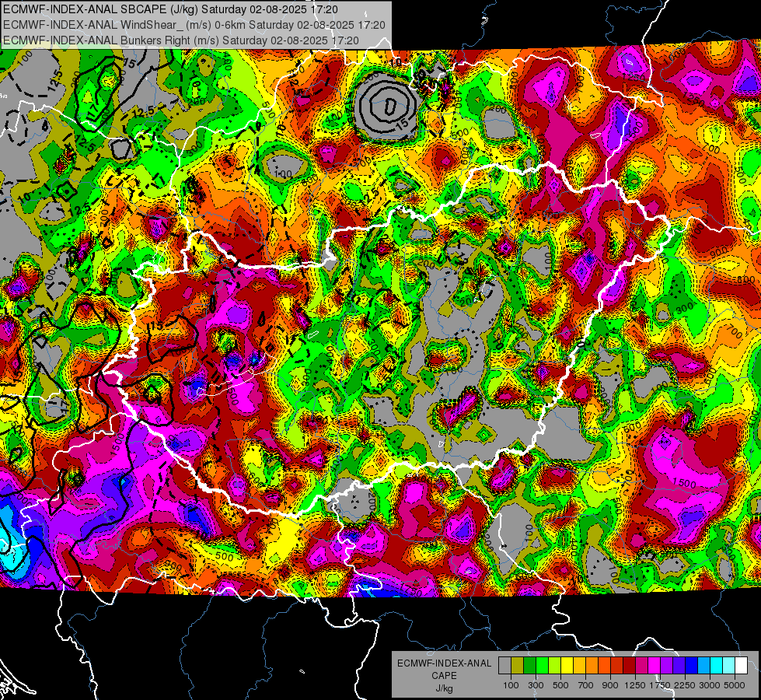Image resolution: width=761 pixels, height=700 pixels.
Task: Select the gray legend color swatch
Action: pos(504,666)
